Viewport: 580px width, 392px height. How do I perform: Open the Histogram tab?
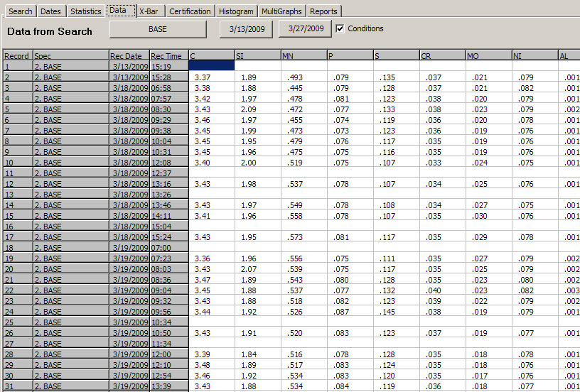coord(236,11)
